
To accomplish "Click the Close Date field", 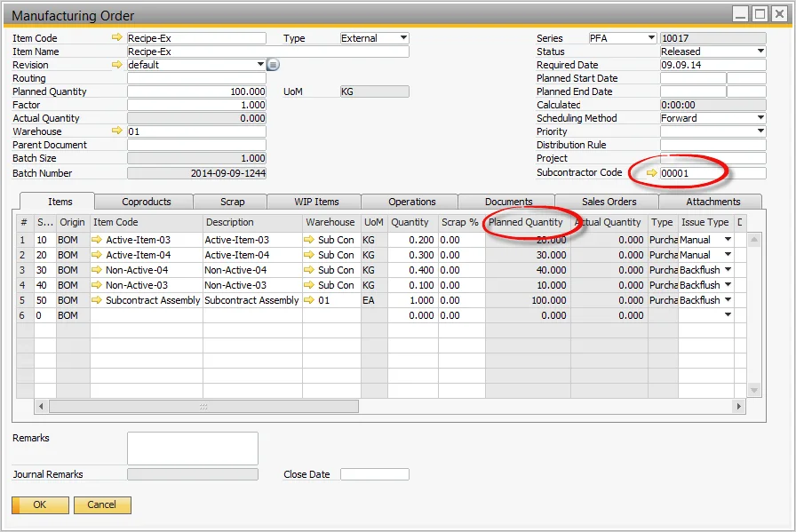I will [375, 474].
